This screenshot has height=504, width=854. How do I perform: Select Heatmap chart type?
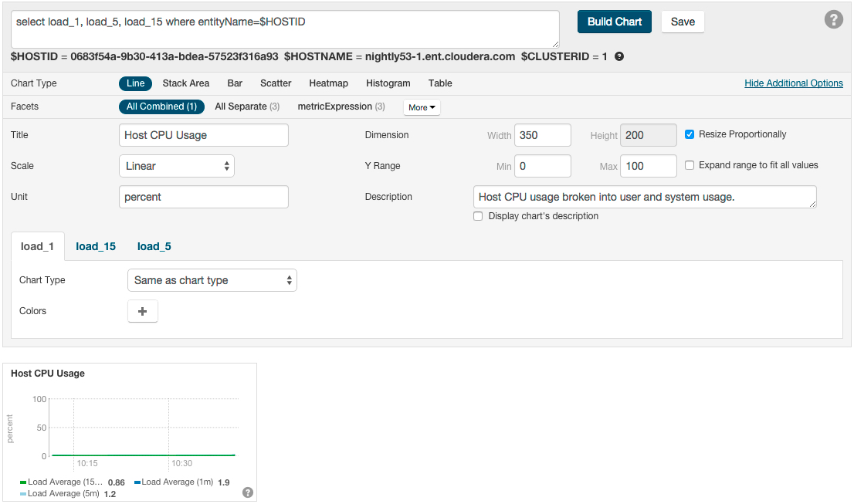[328, 83]
